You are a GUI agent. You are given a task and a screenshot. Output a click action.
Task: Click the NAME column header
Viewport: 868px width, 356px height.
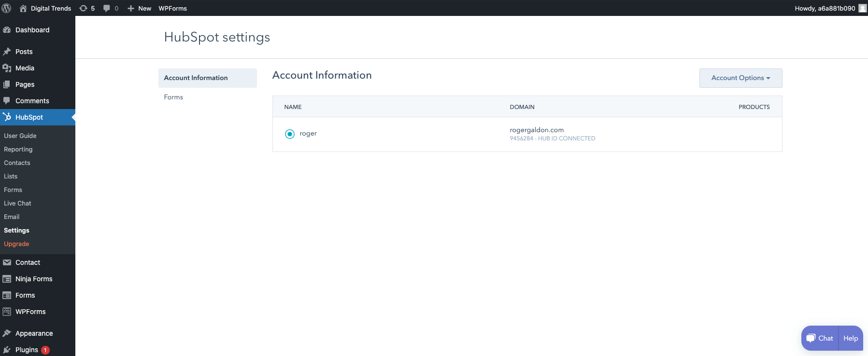[293, 107]
